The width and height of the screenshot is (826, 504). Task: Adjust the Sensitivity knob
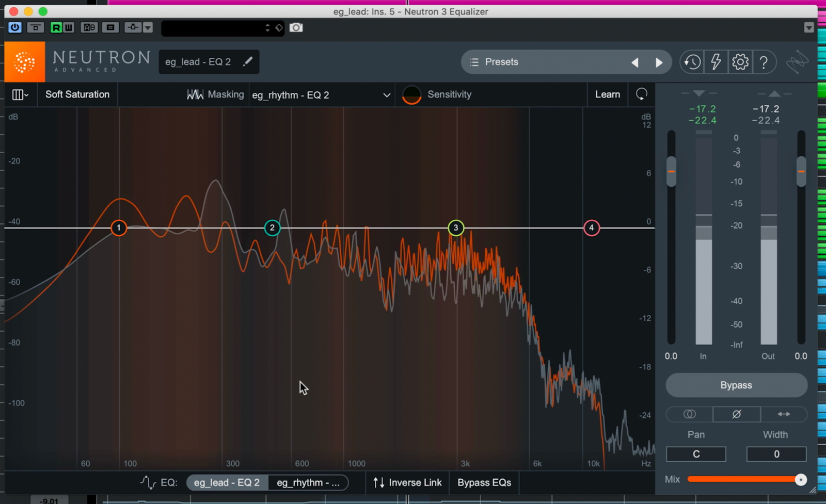point(411,95)
